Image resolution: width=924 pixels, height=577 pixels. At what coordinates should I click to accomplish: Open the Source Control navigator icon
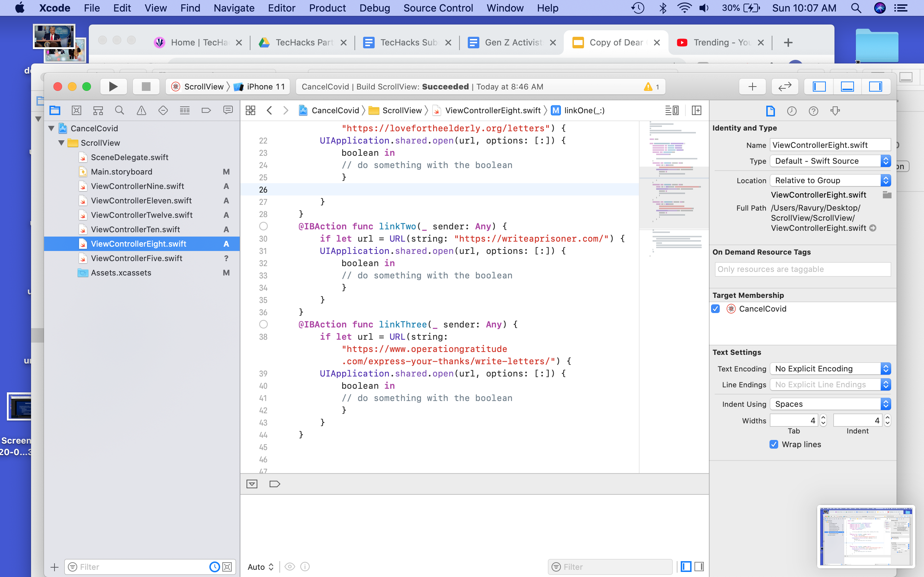[77, 111]
